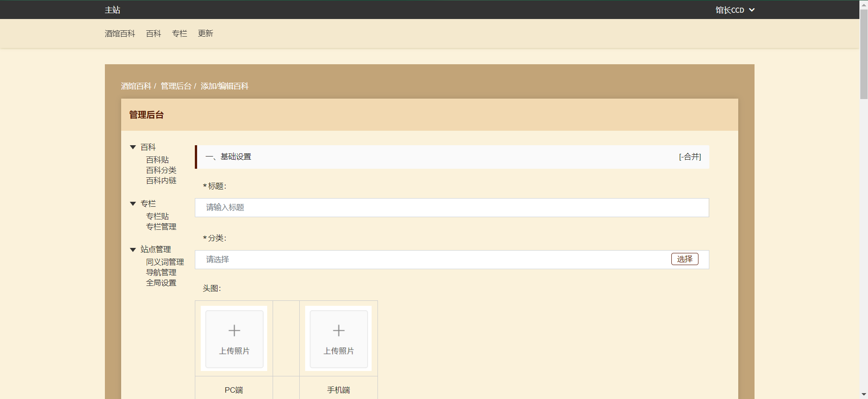Open 百科分类 in the sidebar
The width and height of the screenshot is (868, 399).
point(161,171)
